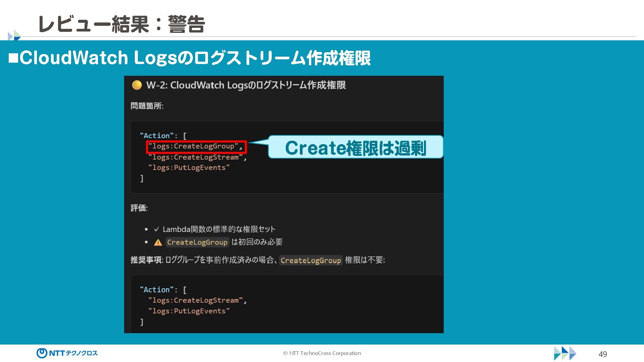Image resolution: width=644 pixels, height=362 pixels.
Task: Click the 評価 section label
Action: click(139, 208)
